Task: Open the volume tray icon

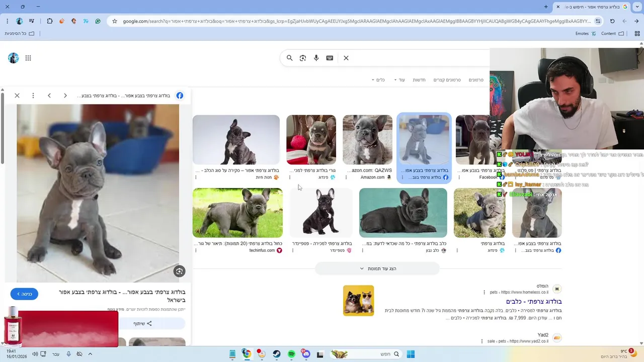Action: (35, 354)
